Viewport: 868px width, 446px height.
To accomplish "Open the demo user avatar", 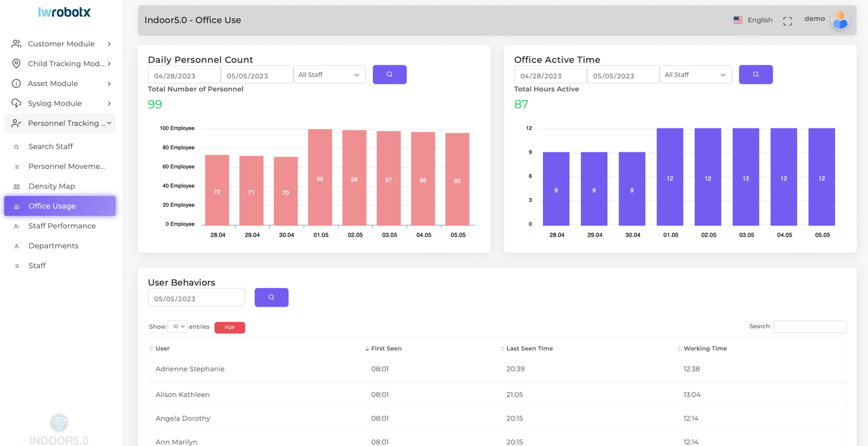I will (x=840, y=20).
